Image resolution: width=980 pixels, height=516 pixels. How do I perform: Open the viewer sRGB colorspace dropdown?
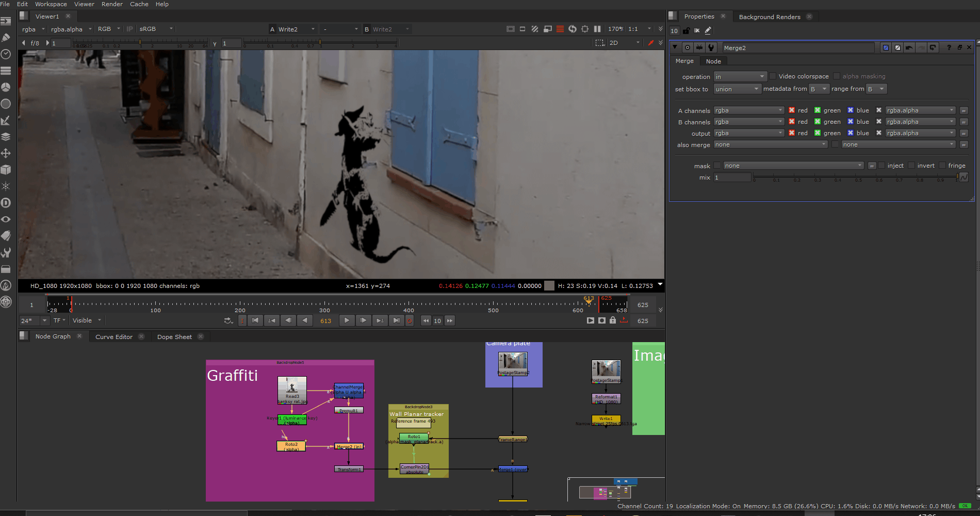tap(156, 29)
